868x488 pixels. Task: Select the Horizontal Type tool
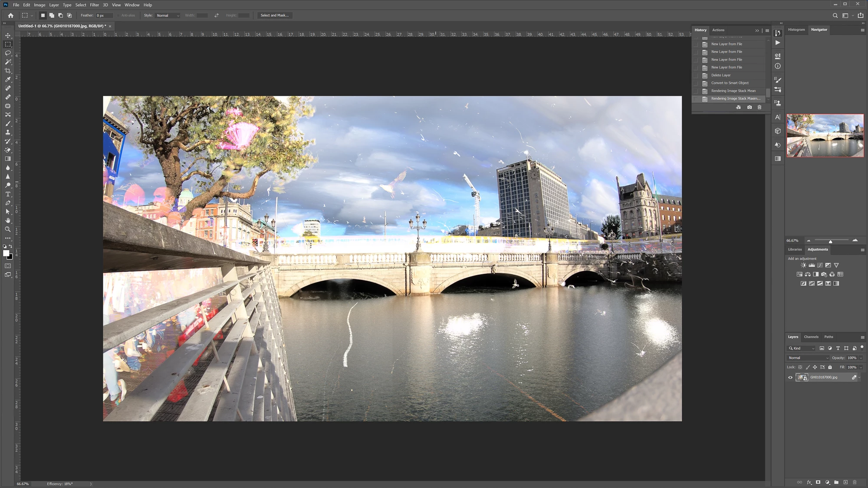pyautogui.click(x=8, y=194)
